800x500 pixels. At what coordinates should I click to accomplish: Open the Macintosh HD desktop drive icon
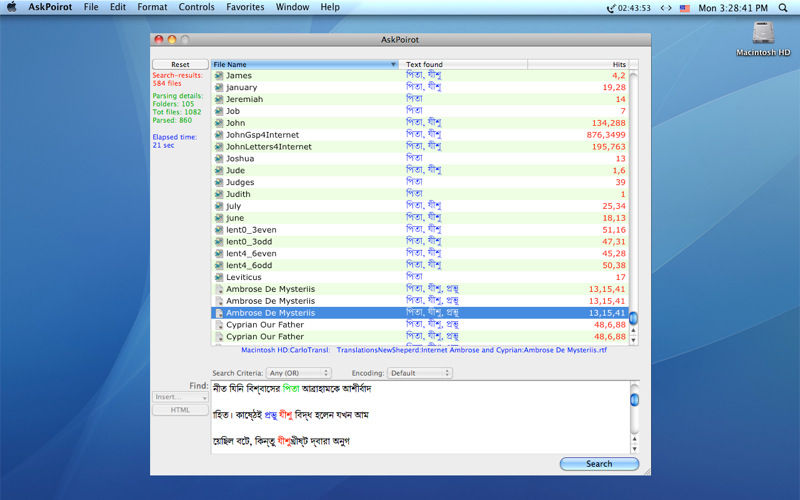763,34
